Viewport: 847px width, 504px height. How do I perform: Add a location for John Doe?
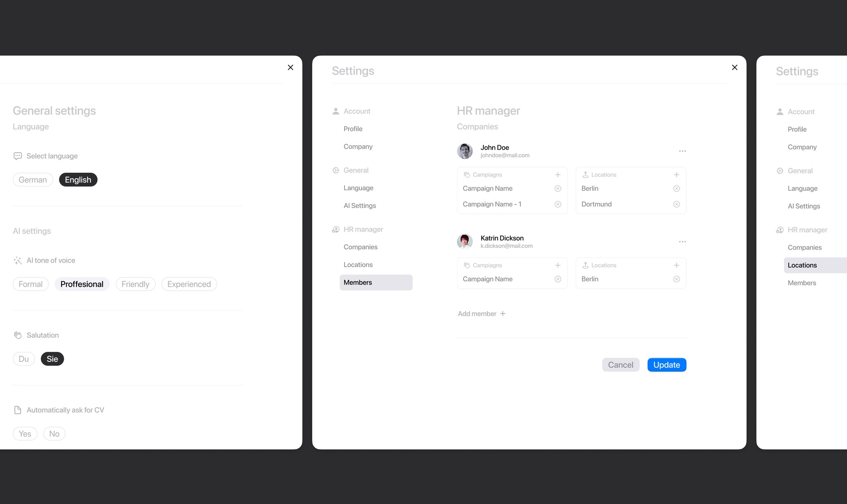pyautogui.click(x=676, y=175)
